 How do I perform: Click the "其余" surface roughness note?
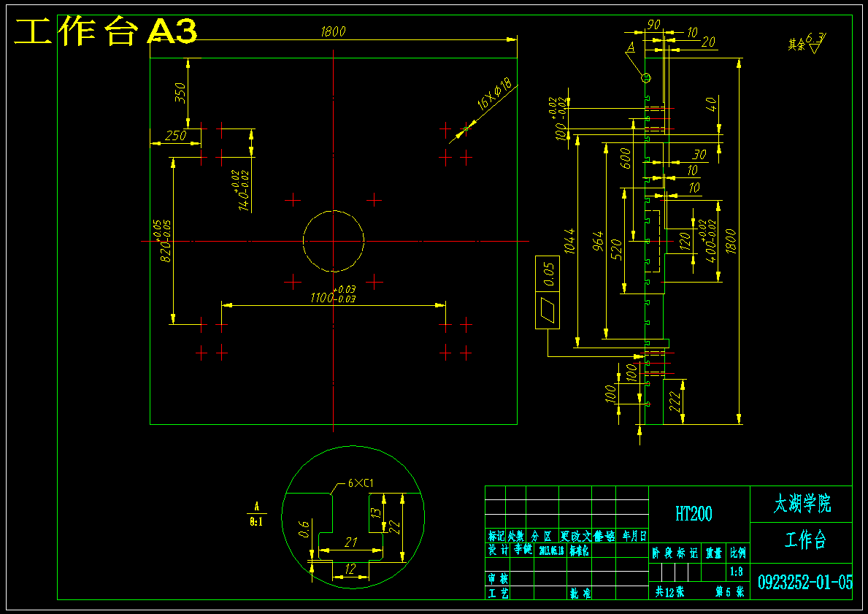click(796, 45)
